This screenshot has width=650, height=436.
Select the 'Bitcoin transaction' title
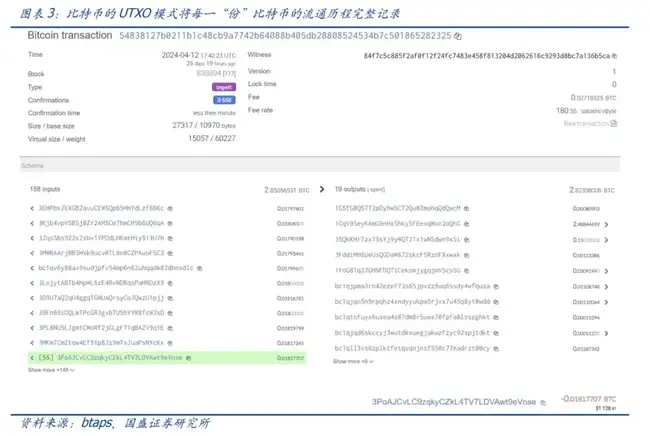pos(70,36)
